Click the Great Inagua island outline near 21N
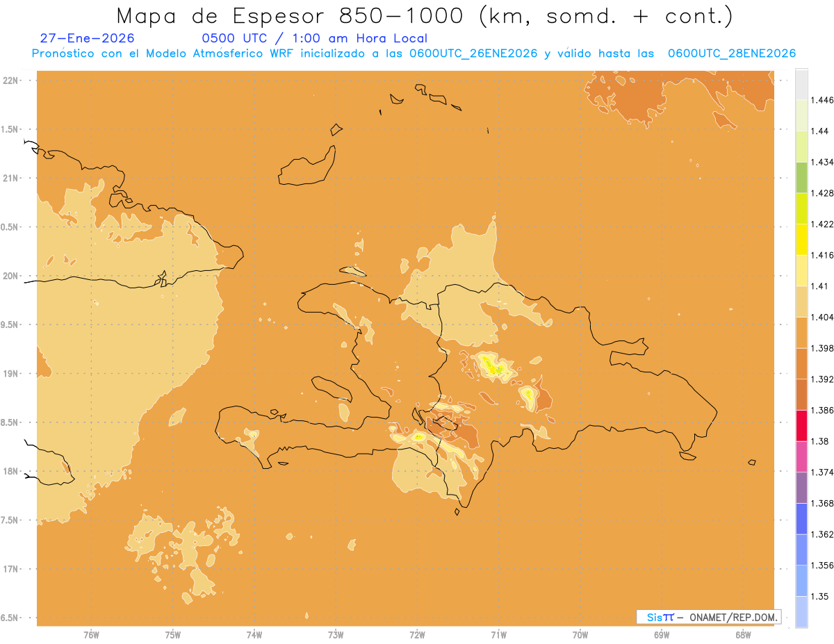The width and height of the screenshot is (834, 644). 308,166
